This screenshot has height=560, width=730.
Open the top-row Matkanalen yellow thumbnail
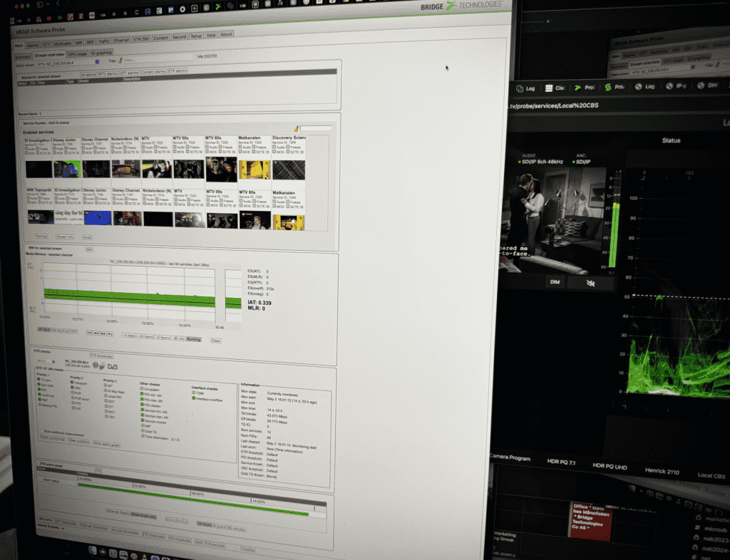(x=255, y=170)
